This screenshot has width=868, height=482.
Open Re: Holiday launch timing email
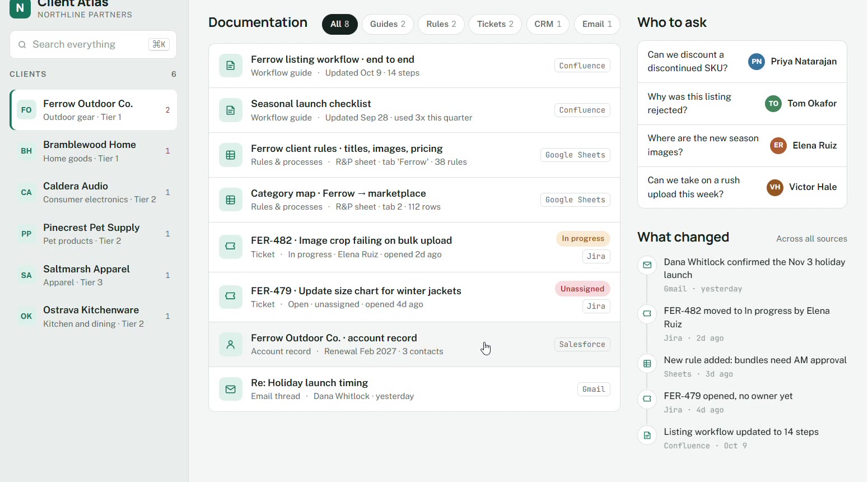click(x=414, y=389)
